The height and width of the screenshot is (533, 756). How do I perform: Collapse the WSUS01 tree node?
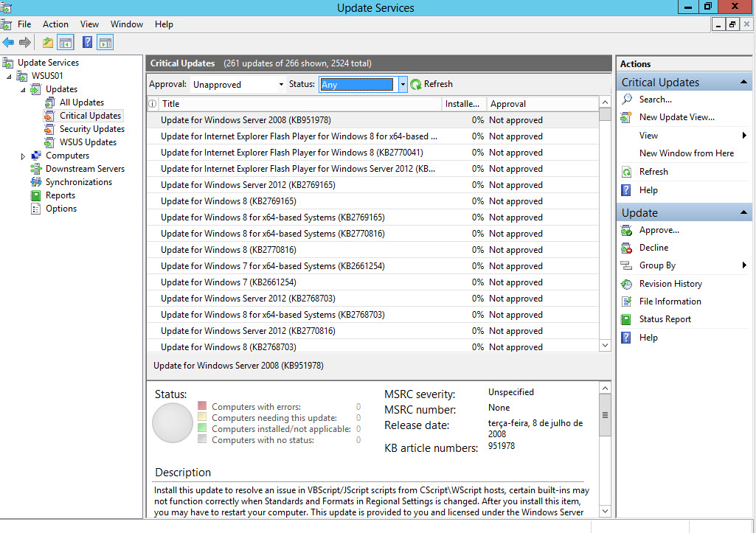coord(9,76)
